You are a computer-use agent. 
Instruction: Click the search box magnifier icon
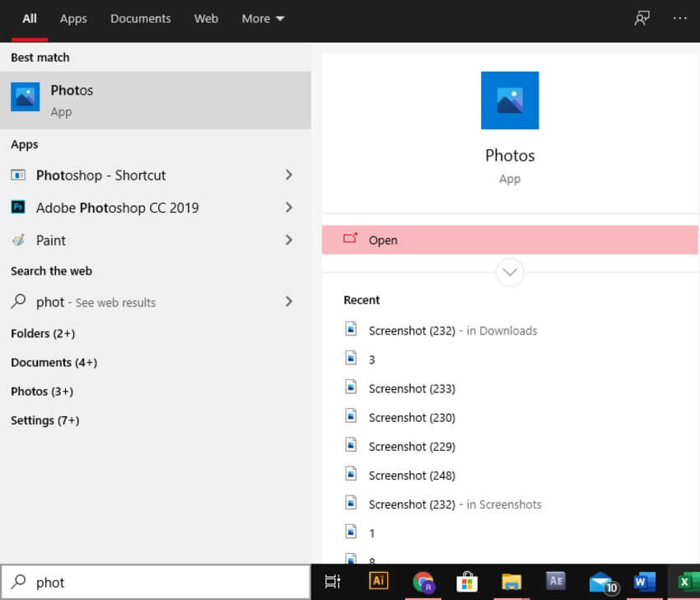pos(19,581)
